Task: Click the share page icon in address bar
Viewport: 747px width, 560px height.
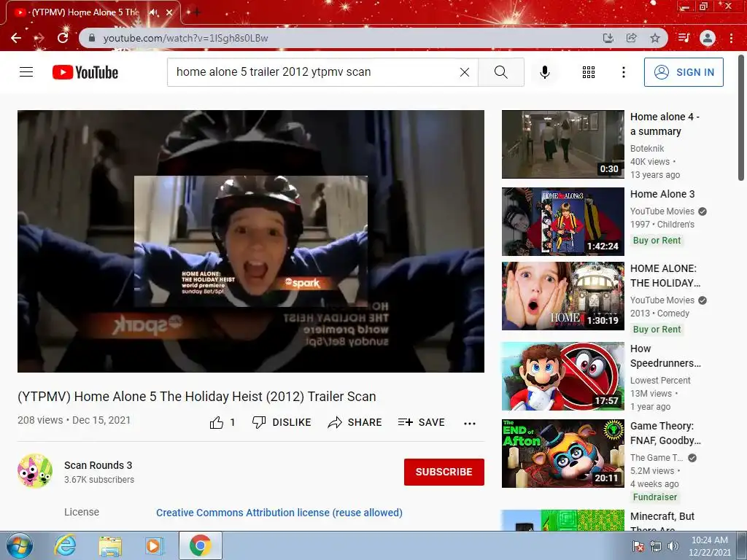Action: click(x=632, y=38)
